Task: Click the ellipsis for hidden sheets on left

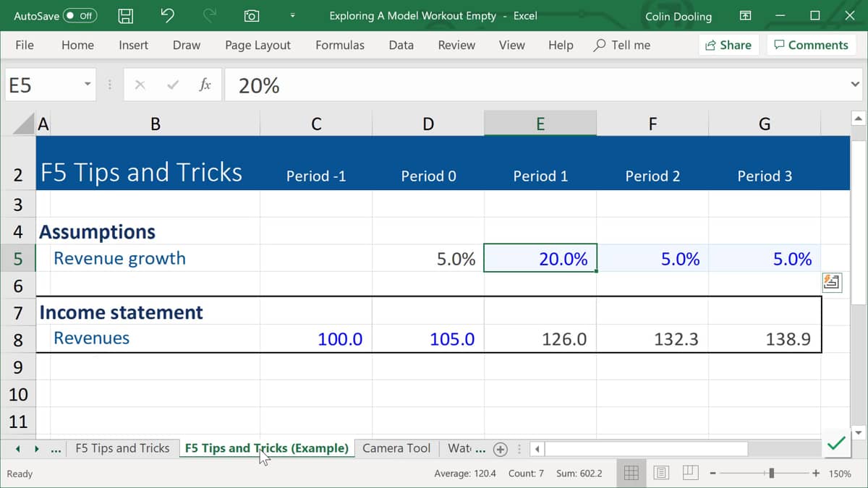Action: point(56,449)
